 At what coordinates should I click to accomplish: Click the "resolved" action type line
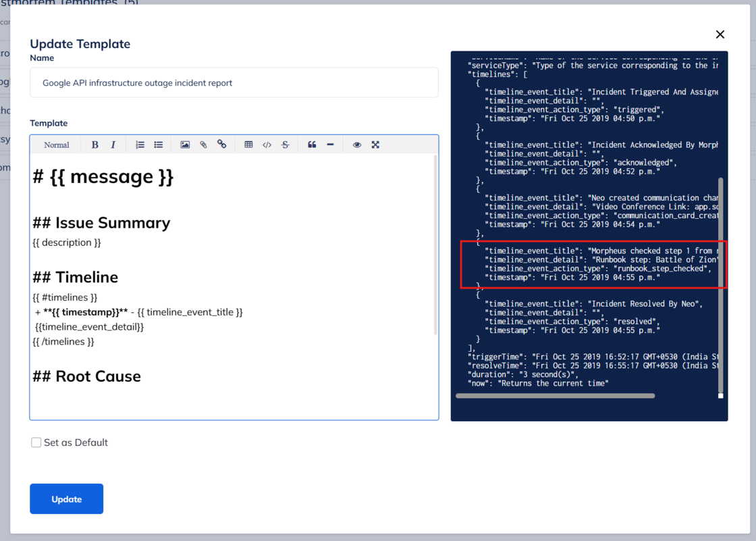click(572, 321)
